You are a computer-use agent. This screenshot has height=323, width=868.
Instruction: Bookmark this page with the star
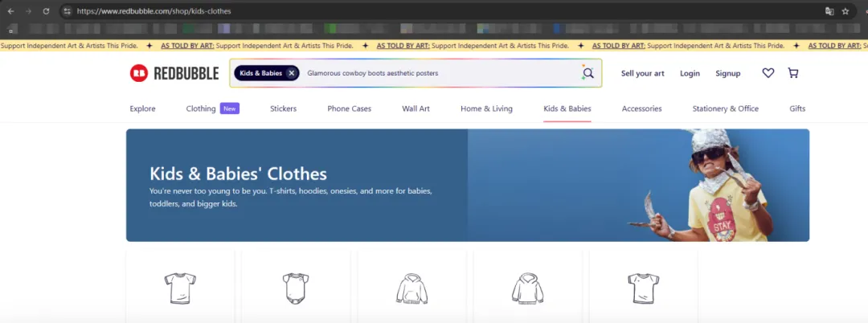[845, 11]
